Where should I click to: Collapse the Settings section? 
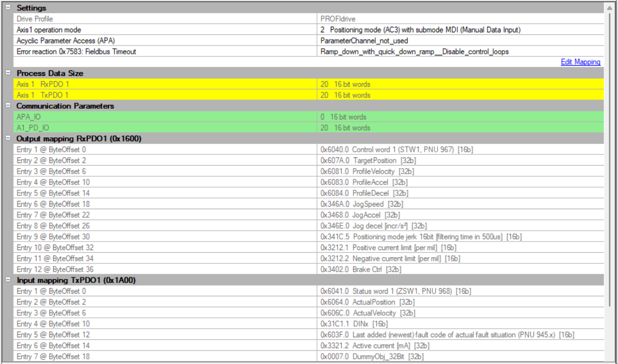(8, 8)
